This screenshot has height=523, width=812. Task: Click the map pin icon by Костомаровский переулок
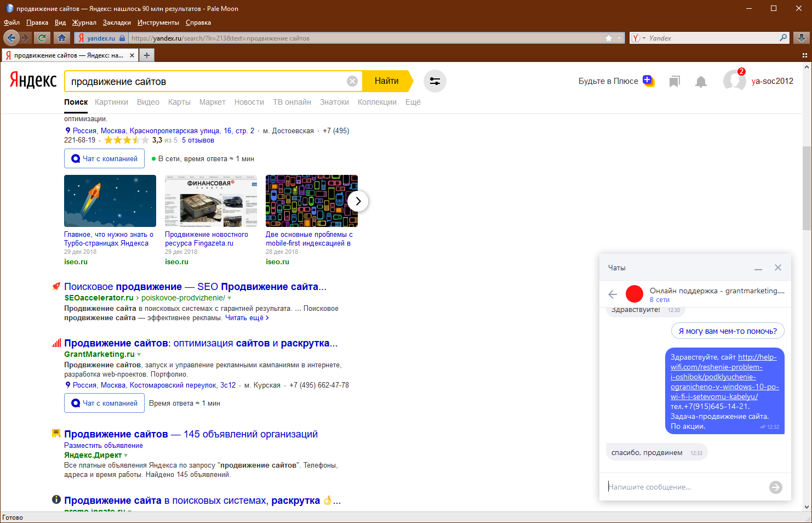tap(68, 385)
